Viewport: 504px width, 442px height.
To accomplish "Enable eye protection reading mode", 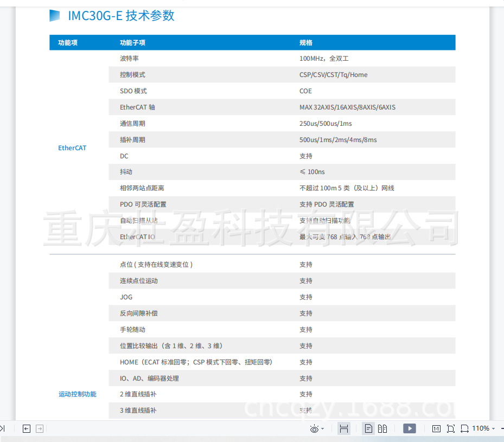I will (314, 428).
